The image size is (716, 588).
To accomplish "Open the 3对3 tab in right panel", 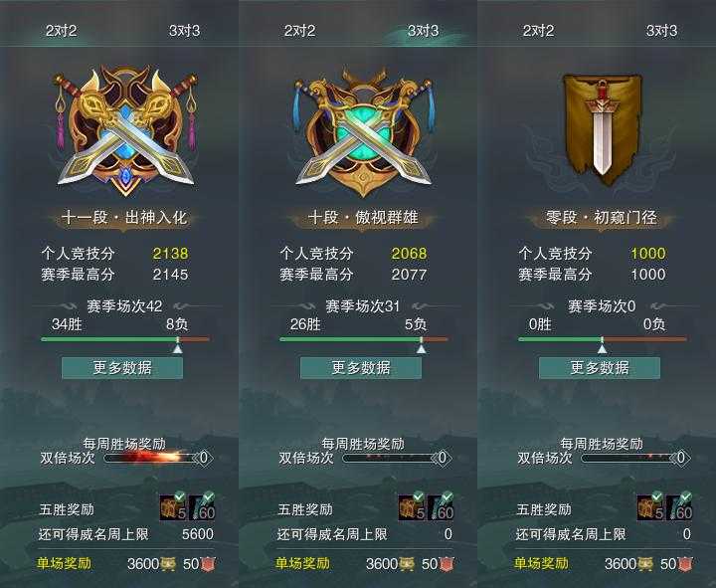I will click(661, 31).
